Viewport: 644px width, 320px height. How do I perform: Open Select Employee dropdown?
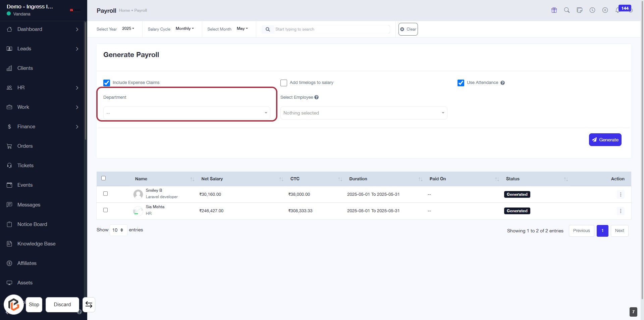pyautogui.click(x=364, y=113)
